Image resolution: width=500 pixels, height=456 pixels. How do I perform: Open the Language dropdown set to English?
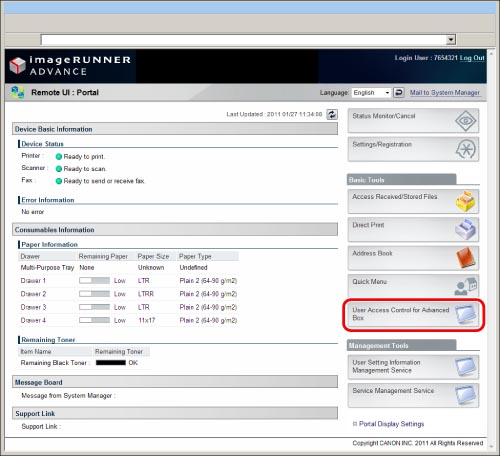(371, 92)
